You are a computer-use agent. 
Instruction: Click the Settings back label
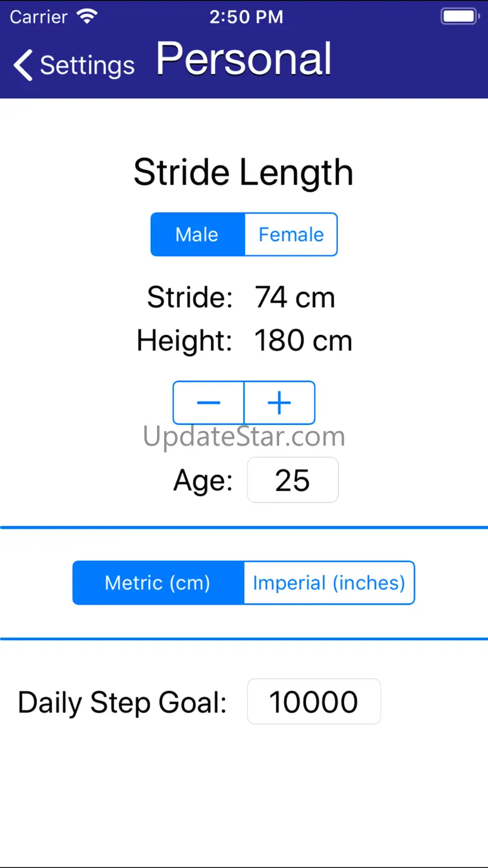(87, 65)
